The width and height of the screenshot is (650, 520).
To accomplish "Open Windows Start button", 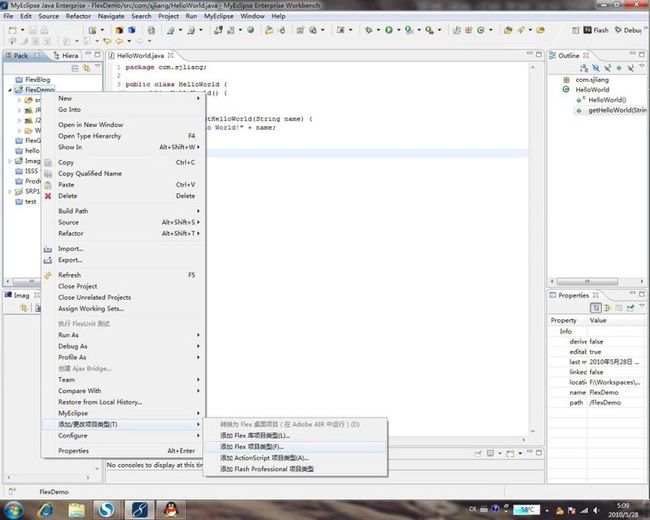I will coord(13,510).
